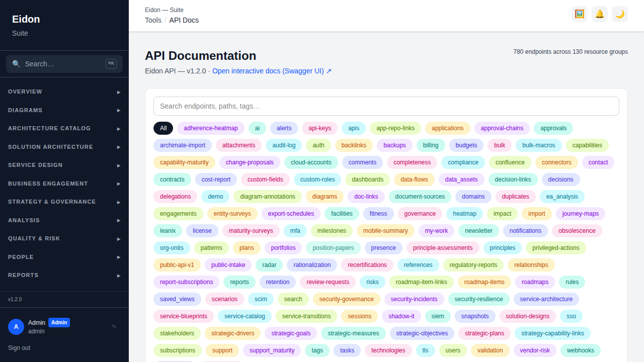Image resolution: width=644 pixels, height=362 pixels.
Task: Click the v1.2.0 version label in sidebar
Action: [15, 299]
